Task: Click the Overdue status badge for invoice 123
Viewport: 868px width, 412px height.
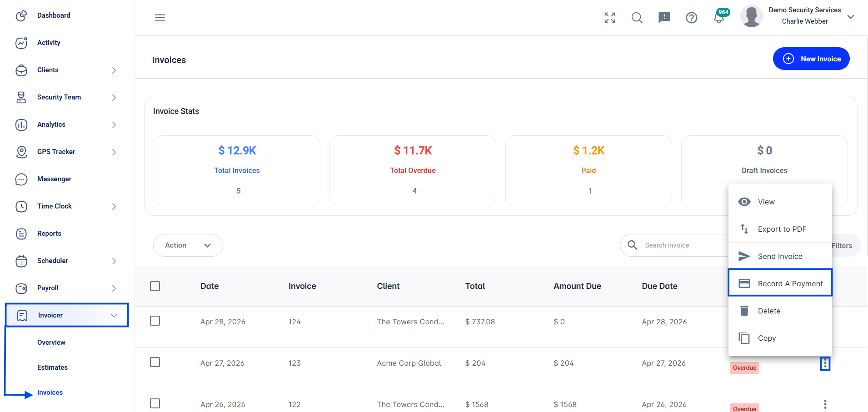Action: pyautogui.click(x=744, y=368)
